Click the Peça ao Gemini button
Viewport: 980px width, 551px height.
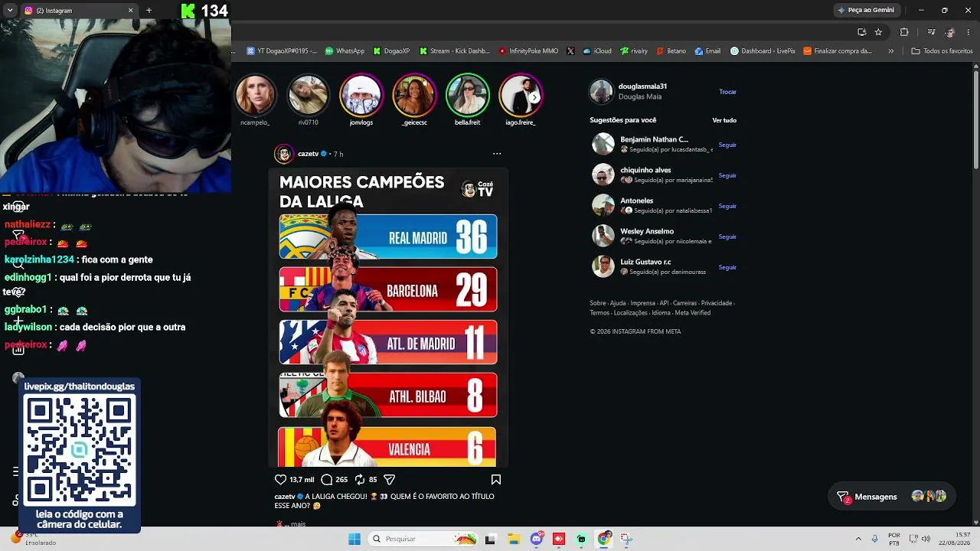click(x=866, y=10)
